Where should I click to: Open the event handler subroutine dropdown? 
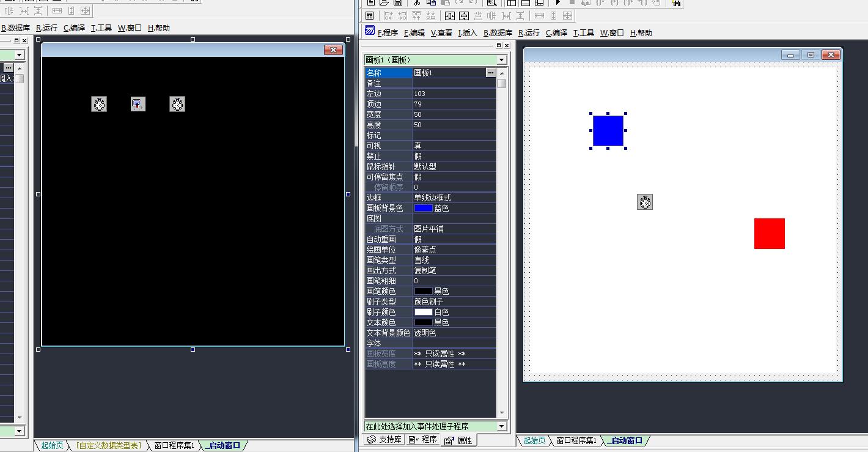pos(502,426)
